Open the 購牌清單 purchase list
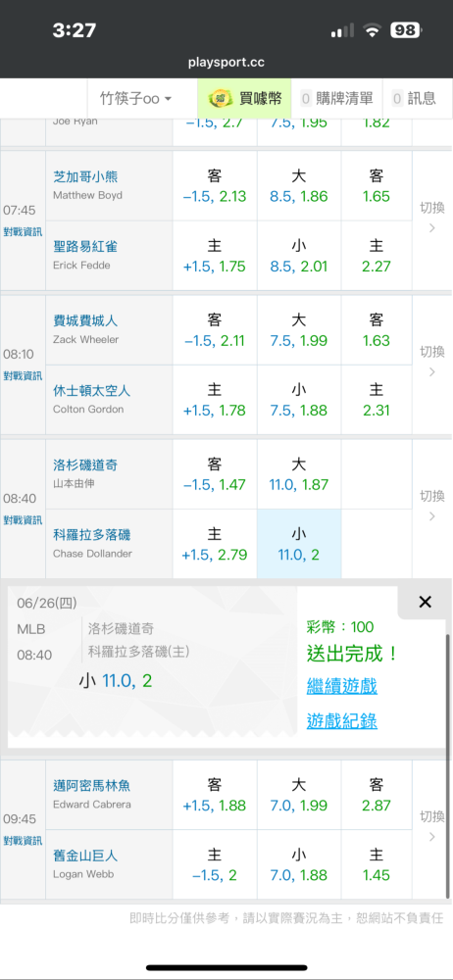453x980 pixels. tap(336, 99)
